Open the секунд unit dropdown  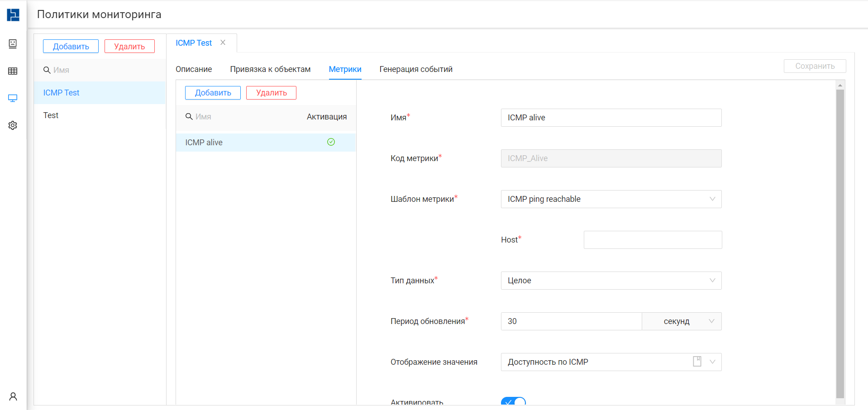[682, 321]
